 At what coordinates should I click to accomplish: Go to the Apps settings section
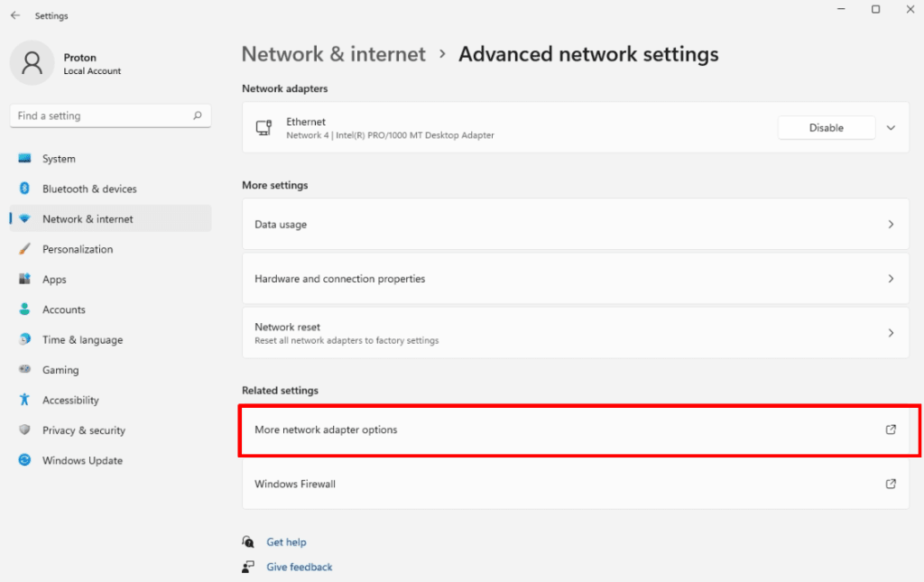[54, 280]
